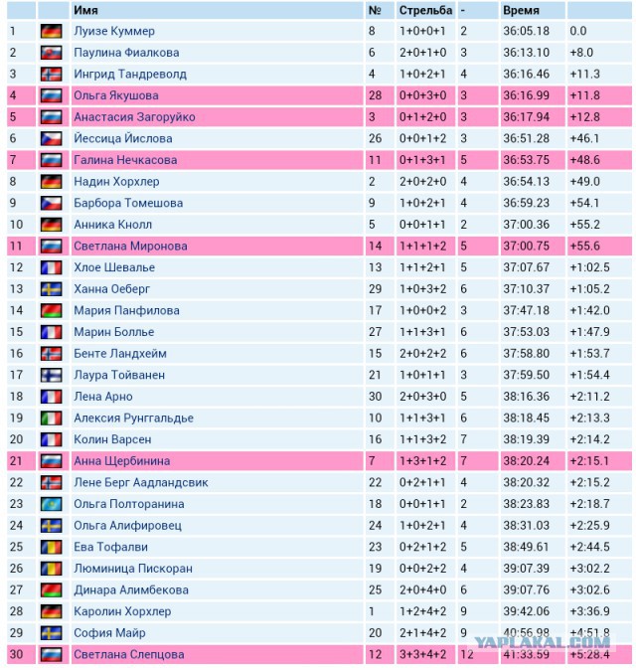Click the Belarus flag beside Динара Алимбекова
The image size is (636, 672).
pos(52,590)
